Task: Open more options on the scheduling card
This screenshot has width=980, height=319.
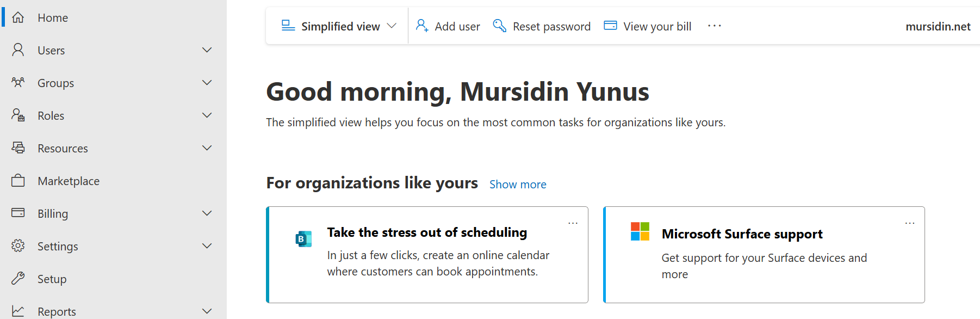Action: [x=573, y=223]
